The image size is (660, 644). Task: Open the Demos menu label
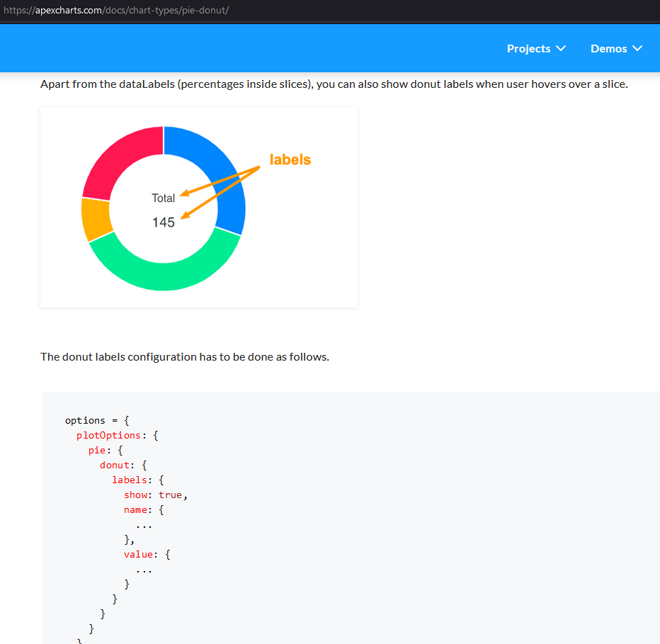pos(608,48)
